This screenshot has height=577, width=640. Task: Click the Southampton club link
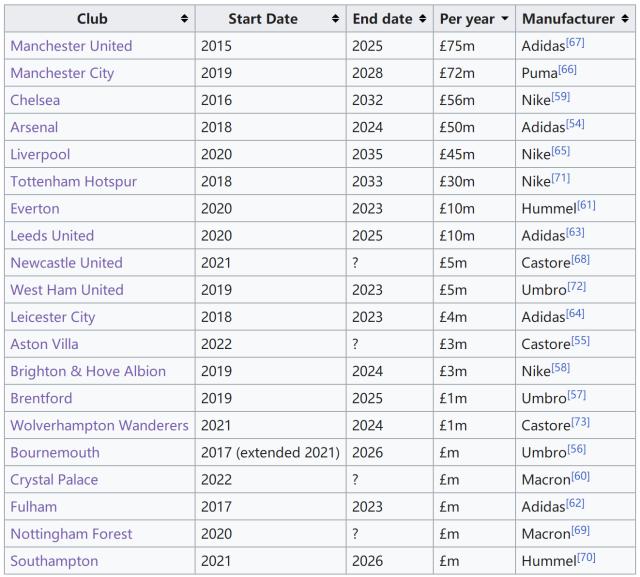(x=54, y=560)
